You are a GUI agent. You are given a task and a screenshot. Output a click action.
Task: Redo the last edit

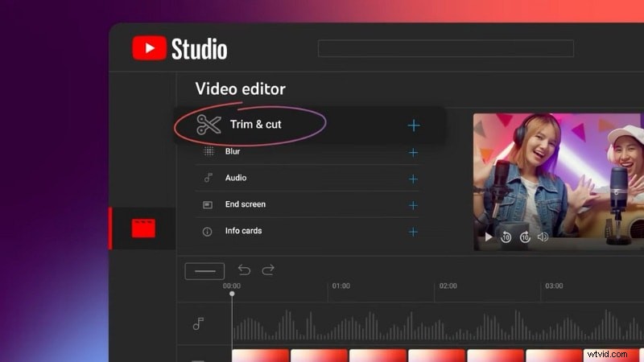[268, 269]
